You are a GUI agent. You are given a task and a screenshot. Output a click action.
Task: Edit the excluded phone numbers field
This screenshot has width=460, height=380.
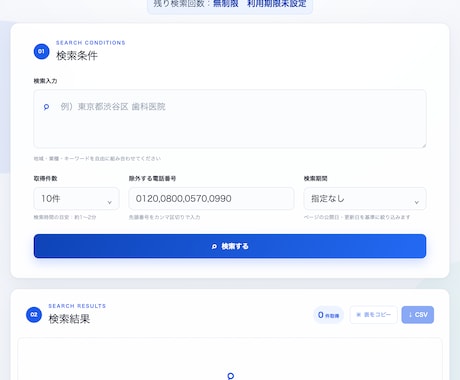[x=211, y=199]
